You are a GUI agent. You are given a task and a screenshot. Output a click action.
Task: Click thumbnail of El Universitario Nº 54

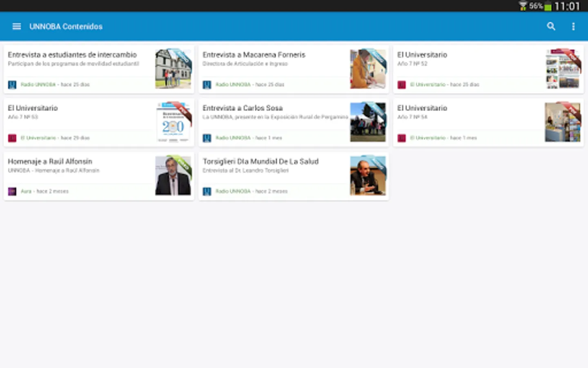(563, 122)
